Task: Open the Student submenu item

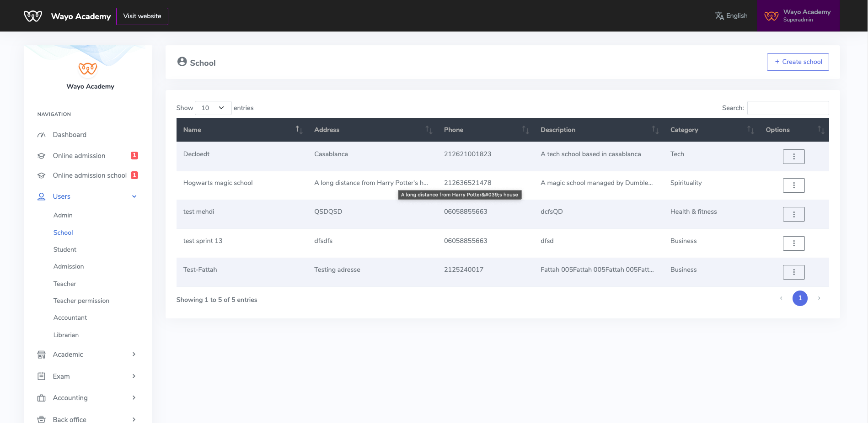Action: point(65,249)
